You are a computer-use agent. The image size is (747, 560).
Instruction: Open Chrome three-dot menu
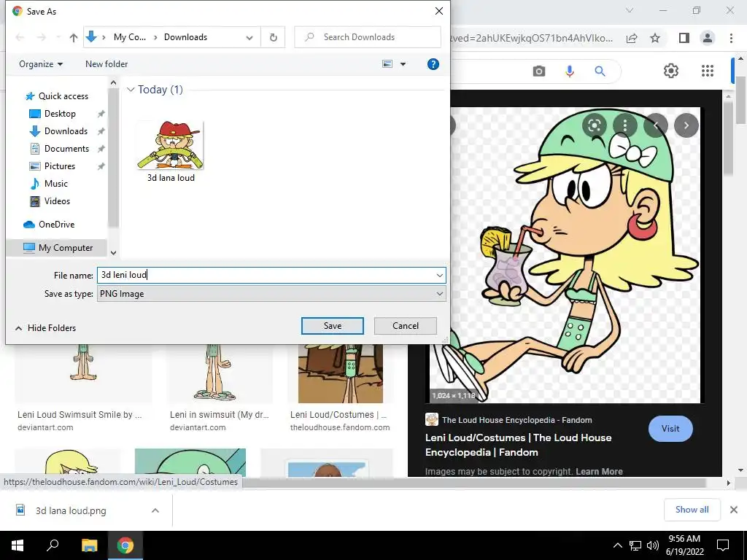tap(731, 38)
